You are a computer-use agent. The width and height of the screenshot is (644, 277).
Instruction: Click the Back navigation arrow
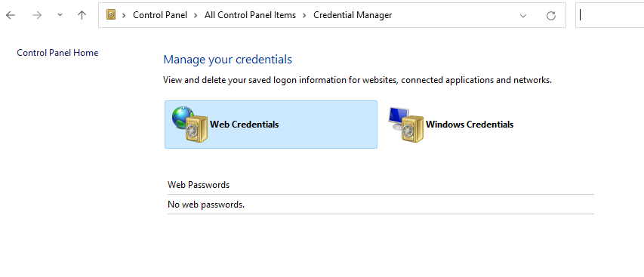(11, 15)
